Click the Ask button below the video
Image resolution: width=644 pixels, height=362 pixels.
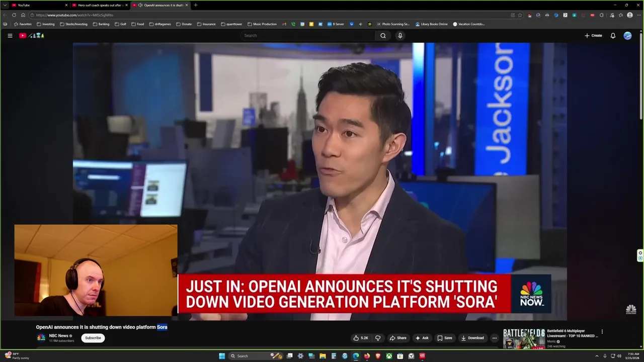point(422,338)
